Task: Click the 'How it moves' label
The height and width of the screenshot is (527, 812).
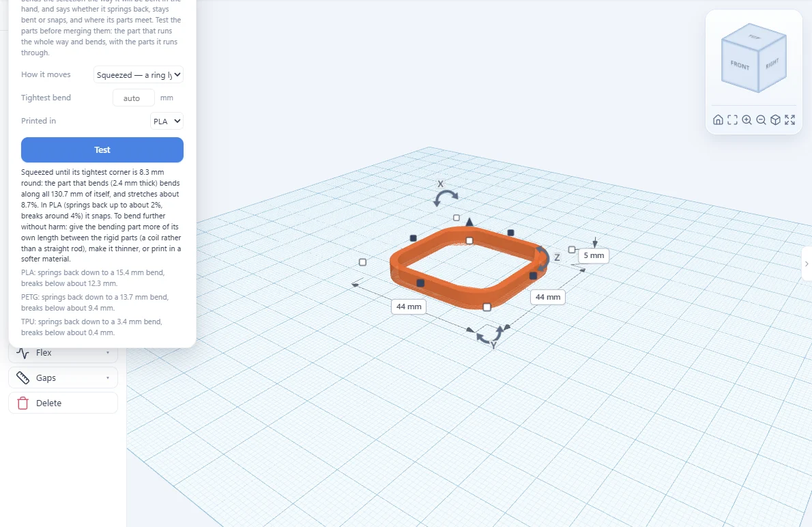Action: pyautogui.click(x=46, y=74)
